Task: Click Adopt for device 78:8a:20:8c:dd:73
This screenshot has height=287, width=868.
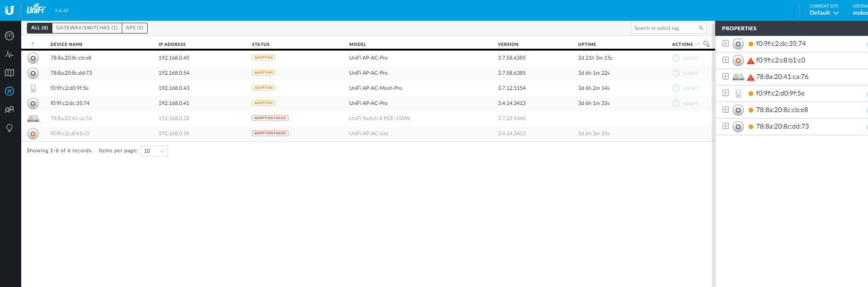Action: 685,73
